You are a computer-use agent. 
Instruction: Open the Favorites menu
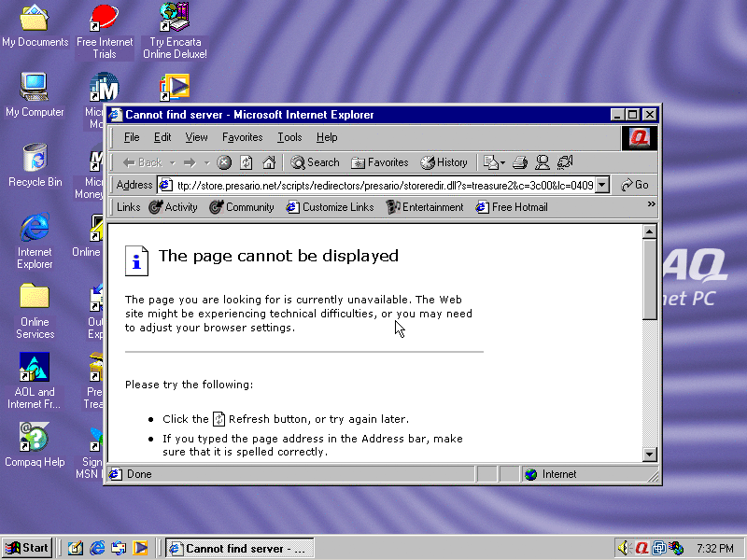click(242, 137)
